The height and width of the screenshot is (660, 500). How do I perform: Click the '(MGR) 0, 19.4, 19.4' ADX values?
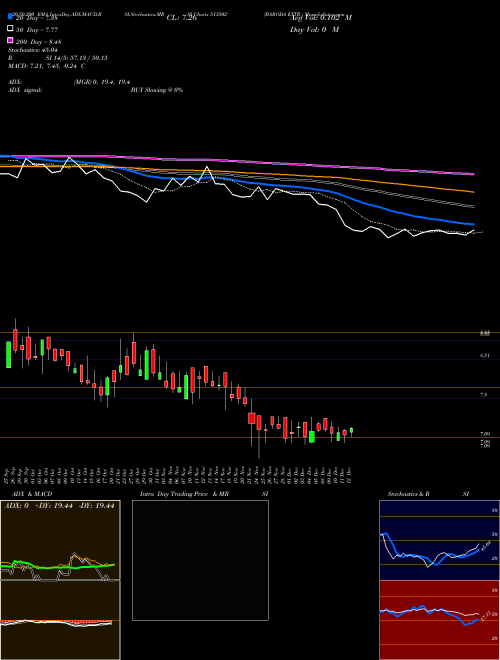tap(102, 82)
